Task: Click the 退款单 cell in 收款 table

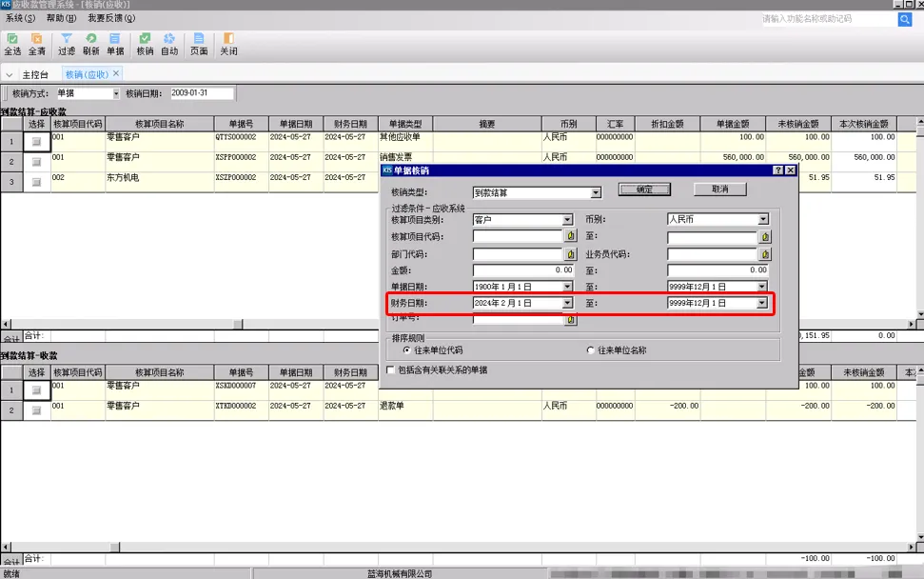Action: [x=405, y=410]
